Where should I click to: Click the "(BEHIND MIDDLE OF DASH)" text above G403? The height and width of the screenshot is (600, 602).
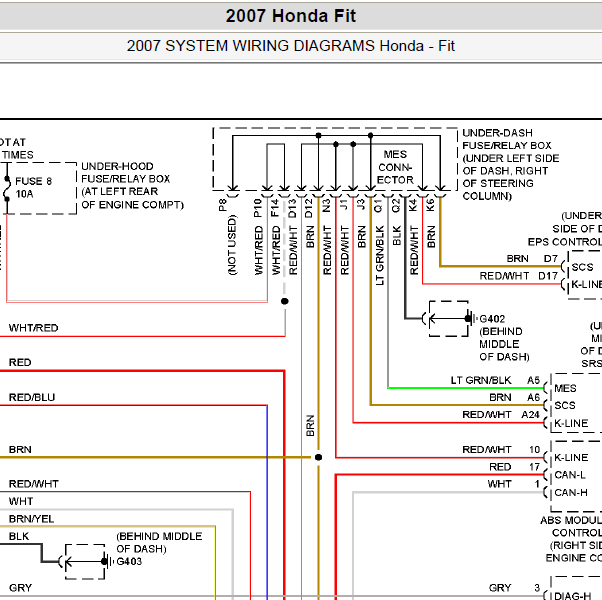pos(159,542)
